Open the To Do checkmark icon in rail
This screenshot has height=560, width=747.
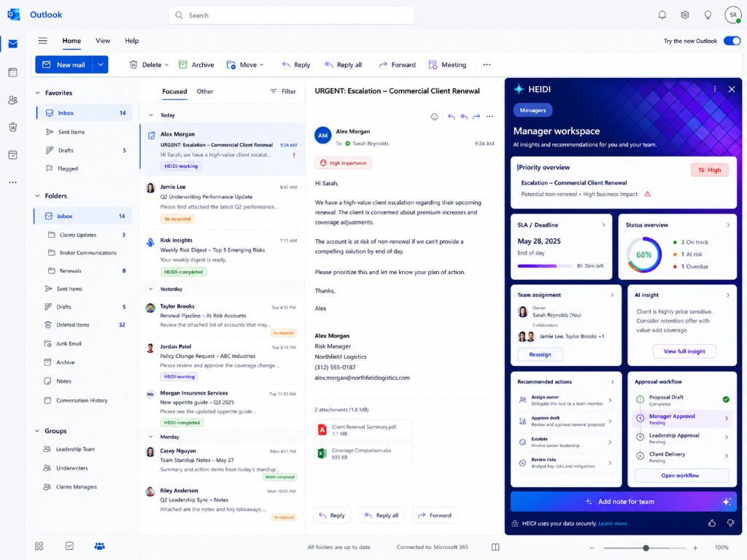coord(13,155)
